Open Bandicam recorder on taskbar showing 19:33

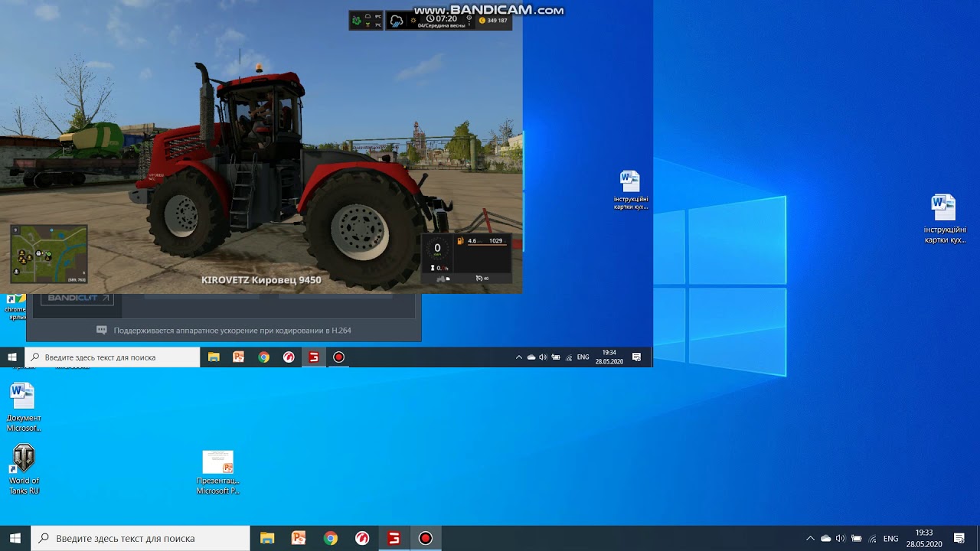click(426, 539)
